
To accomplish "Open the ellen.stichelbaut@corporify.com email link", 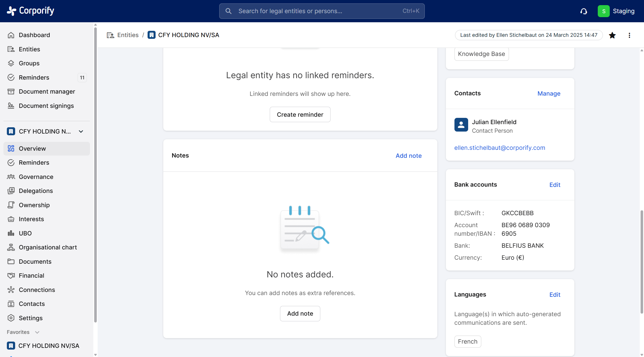I will (500, 148).
